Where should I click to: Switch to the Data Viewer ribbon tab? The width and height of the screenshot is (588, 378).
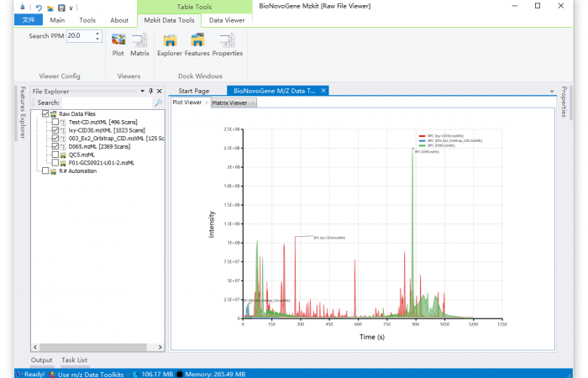pos(228,20)
